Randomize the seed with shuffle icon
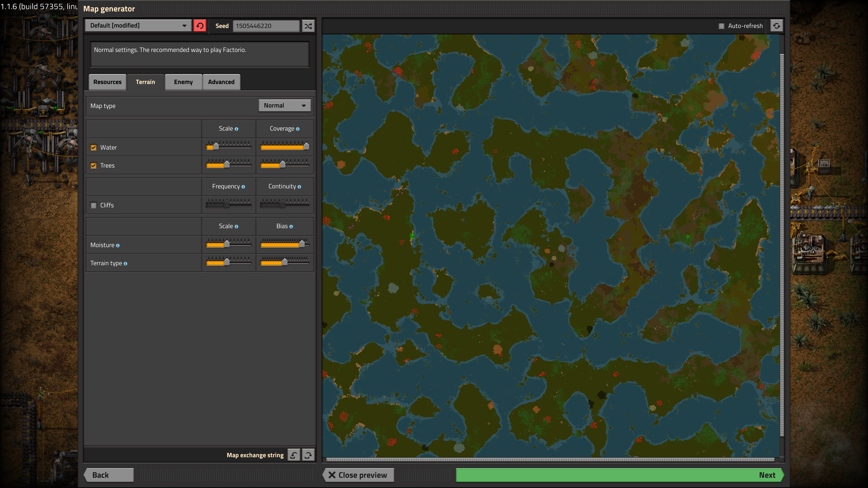The width and height of the screenshot is (868, 488). (x=308, y=26)
